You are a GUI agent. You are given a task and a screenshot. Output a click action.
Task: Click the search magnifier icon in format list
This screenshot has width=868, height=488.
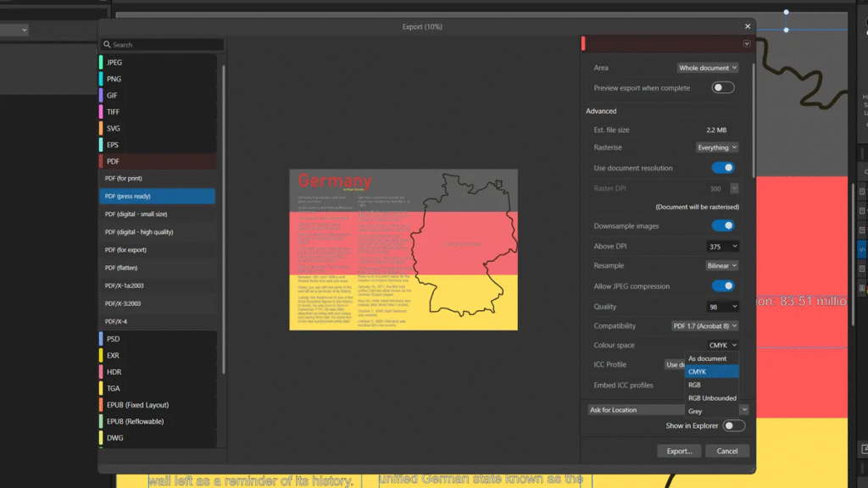[107, 45]
